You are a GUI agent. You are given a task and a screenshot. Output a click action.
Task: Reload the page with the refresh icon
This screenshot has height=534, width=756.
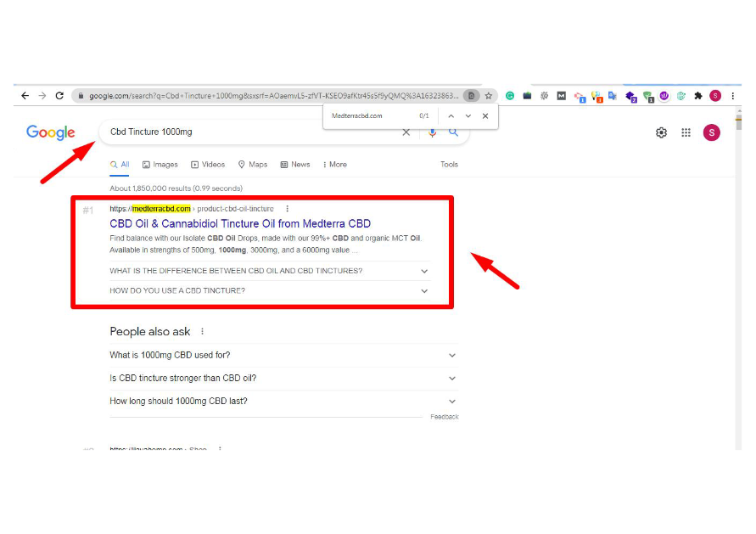pyautogui.click(x=59, y=96)
